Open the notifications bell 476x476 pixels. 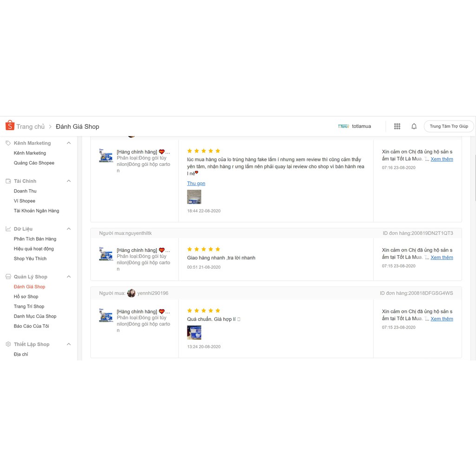pyautogui.click(x=414, y=126)
